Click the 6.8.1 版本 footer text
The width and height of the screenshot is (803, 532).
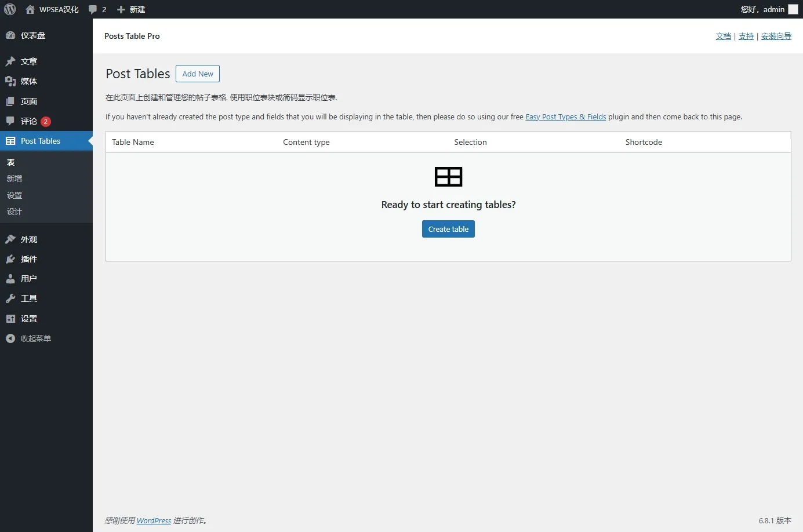(x=775, y=520)
